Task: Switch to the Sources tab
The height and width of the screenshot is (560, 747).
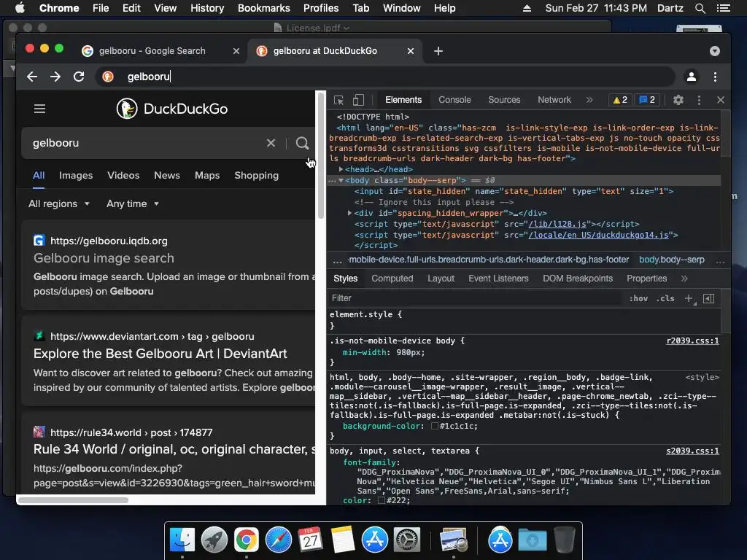Action: point(504,100)
